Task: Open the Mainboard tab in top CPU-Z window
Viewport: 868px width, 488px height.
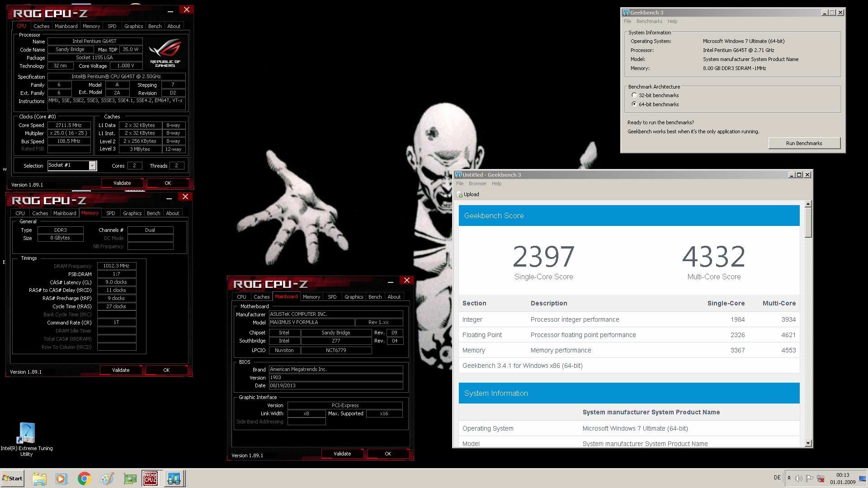Action: (66, 26)
